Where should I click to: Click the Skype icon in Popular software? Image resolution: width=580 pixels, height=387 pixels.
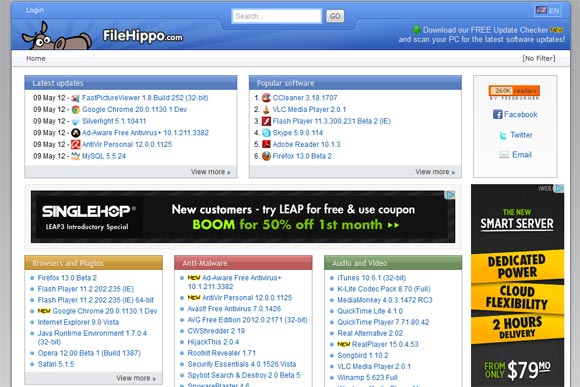[x=266, y=133]
